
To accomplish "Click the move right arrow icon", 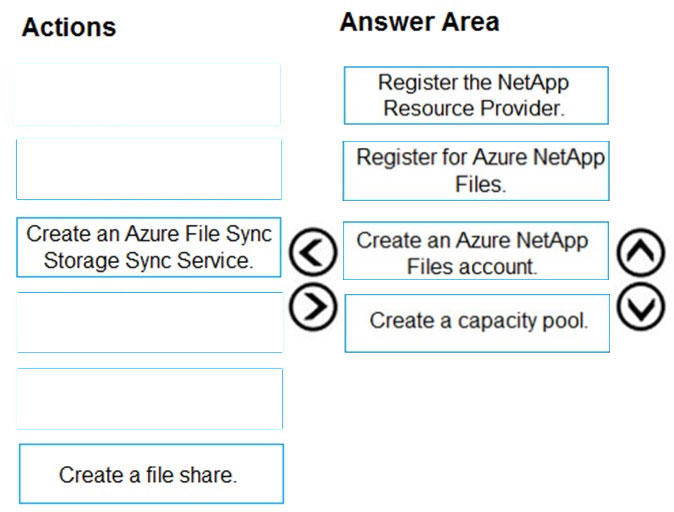I will [313, 307].
